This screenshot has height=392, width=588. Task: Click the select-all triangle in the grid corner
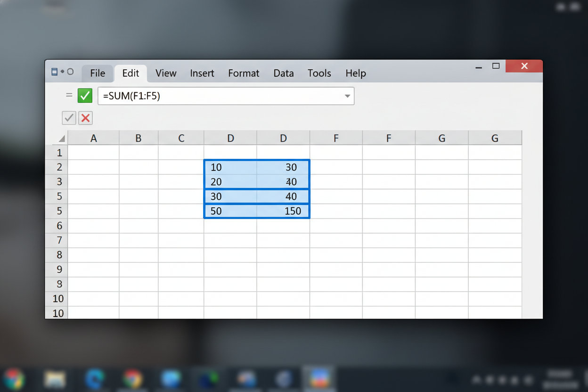point(61,139)
